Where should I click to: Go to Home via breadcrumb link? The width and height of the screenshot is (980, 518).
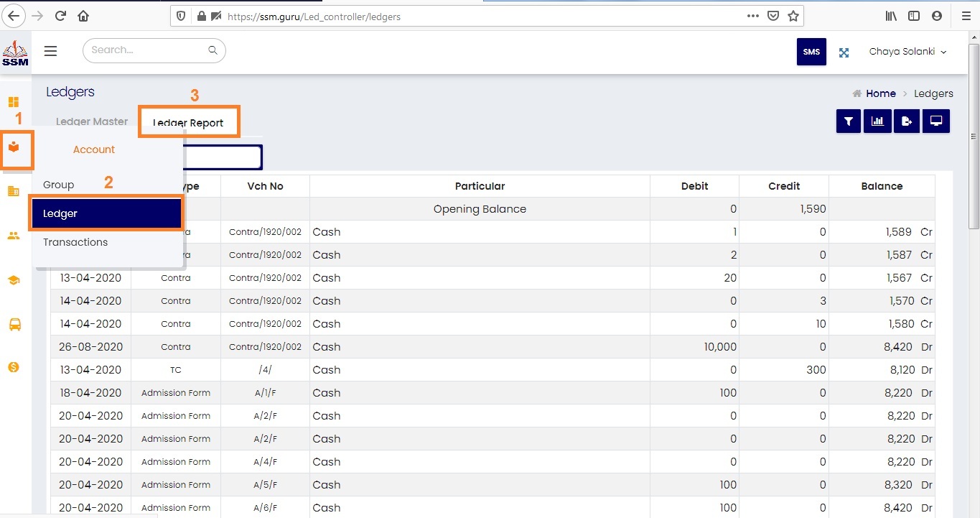[x=880, y=93]
